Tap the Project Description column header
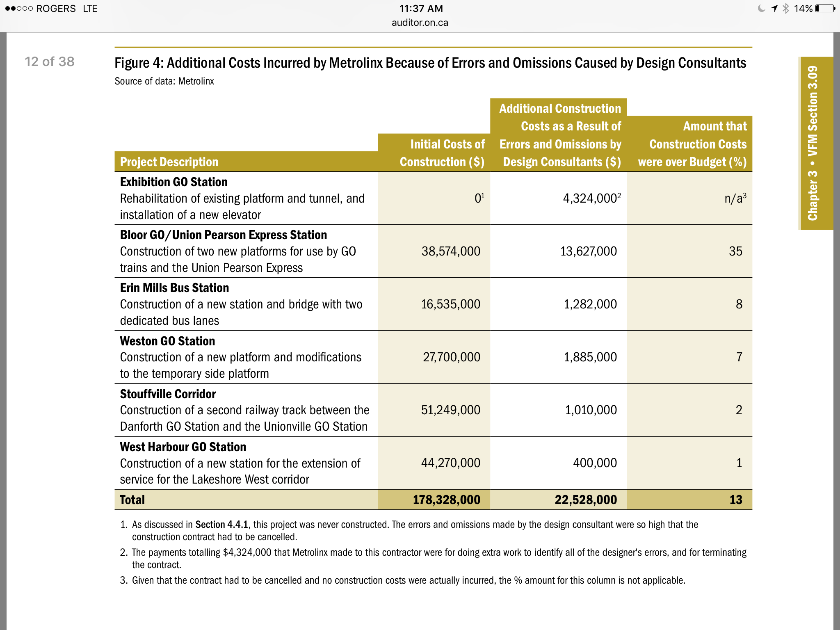The height and width of the screenshot is (630, 840). click(169, 162)
